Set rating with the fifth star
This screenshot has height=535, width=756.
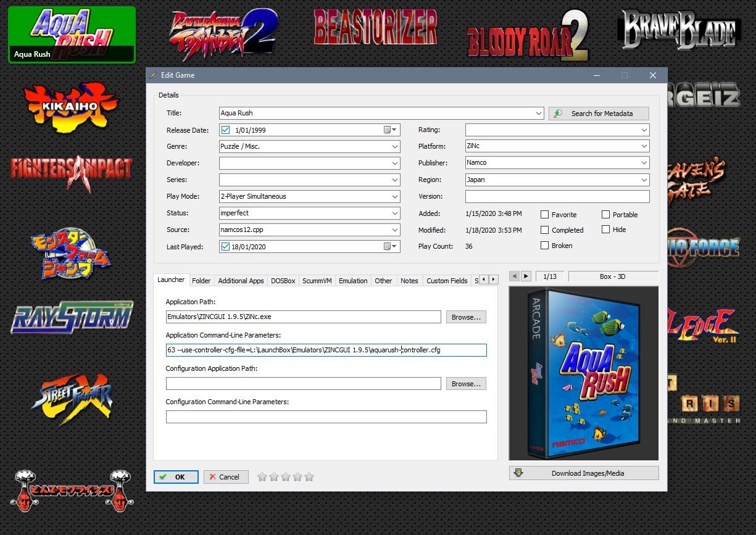(309, 477)
